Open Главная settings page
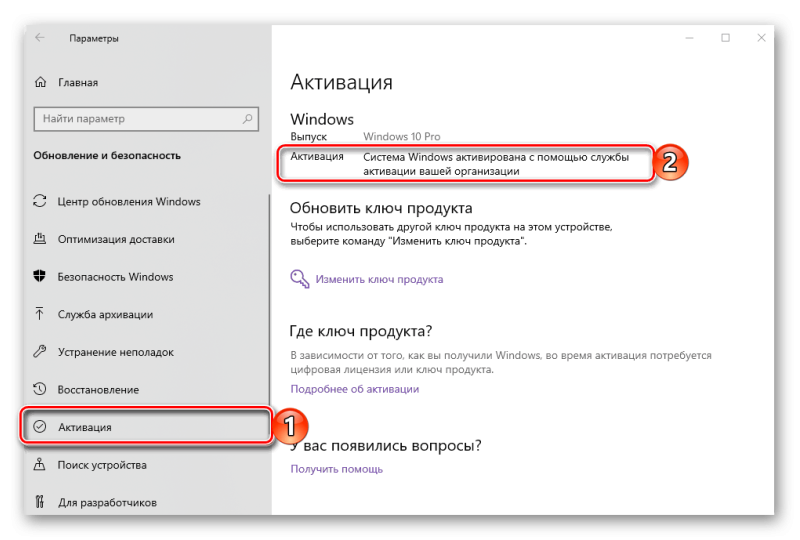This screenshot has width=800, height=540. point(78,83)
